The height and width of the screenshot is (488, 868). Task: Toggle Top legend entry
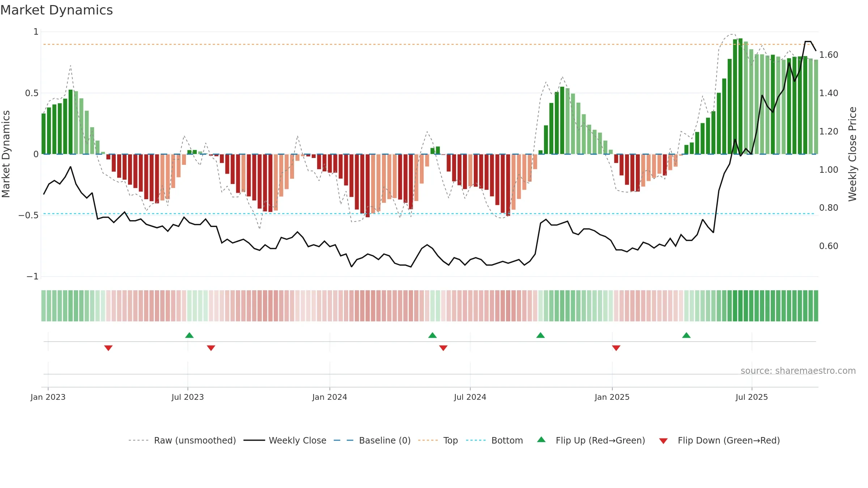click(x=438, y=440)
